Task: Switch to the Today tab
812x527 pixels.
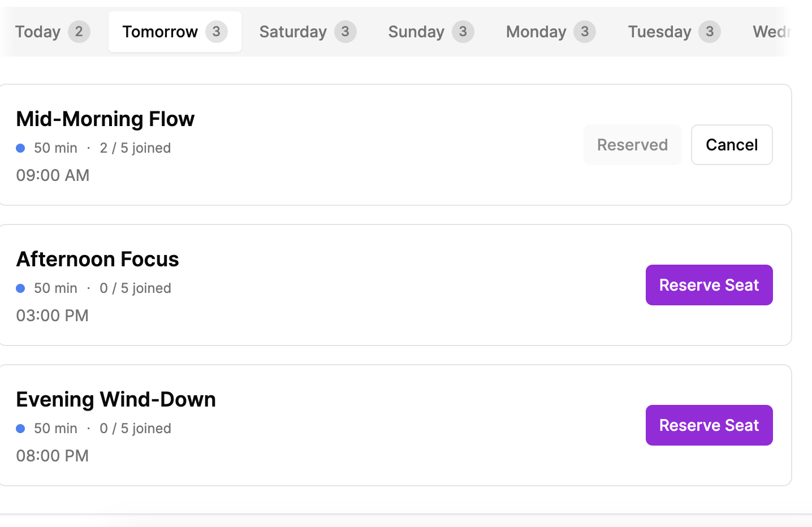Action: pyautogui.click(x=53, y=32)
